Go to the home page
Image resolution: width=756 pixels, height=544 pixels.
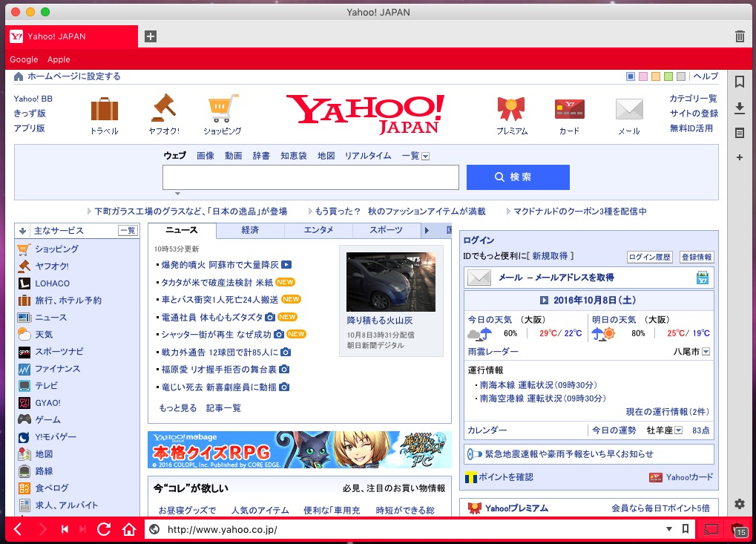[129, 530]
